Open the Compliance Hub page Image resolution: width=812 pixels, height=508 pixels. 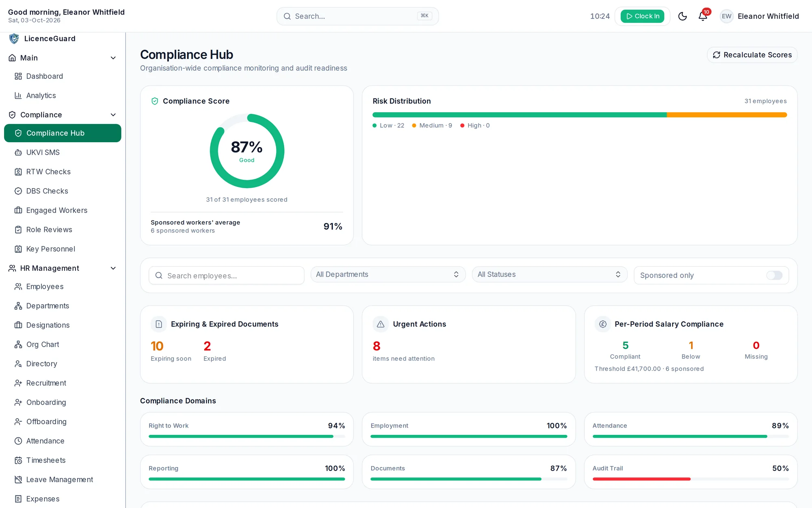[63, 133]
